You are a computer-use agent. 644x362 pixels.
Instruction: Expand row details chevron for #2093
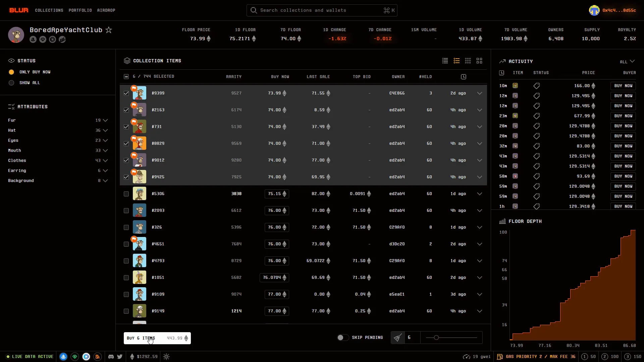480,210
